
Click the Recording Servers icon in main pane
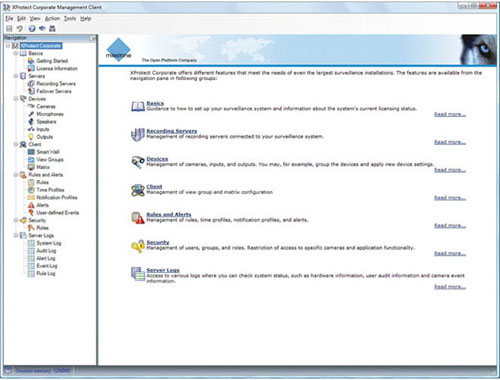coord(137,134)
